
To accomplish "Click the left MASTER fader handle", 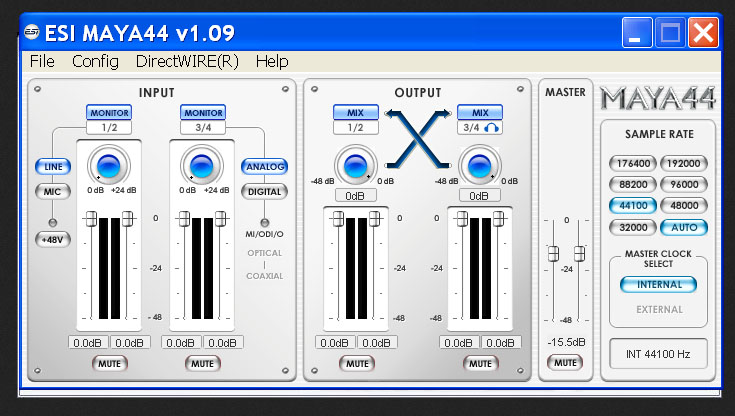I will pyautogui.click(x=553, y=254).
